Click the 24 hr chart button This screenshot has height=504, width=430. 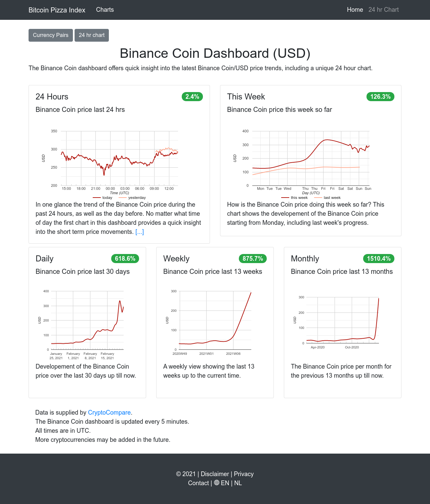(x=91, y=35)
